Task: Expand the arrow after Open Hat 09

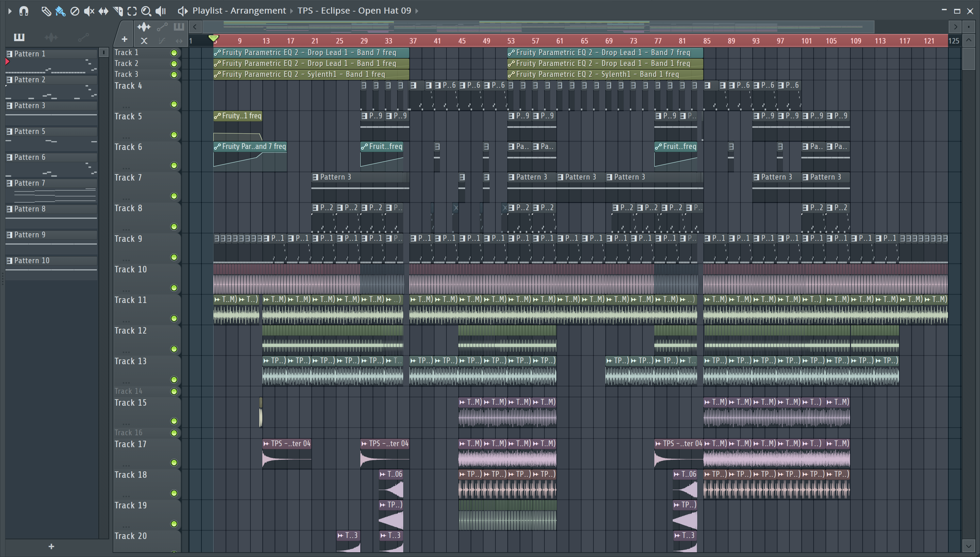Action: 417,11
